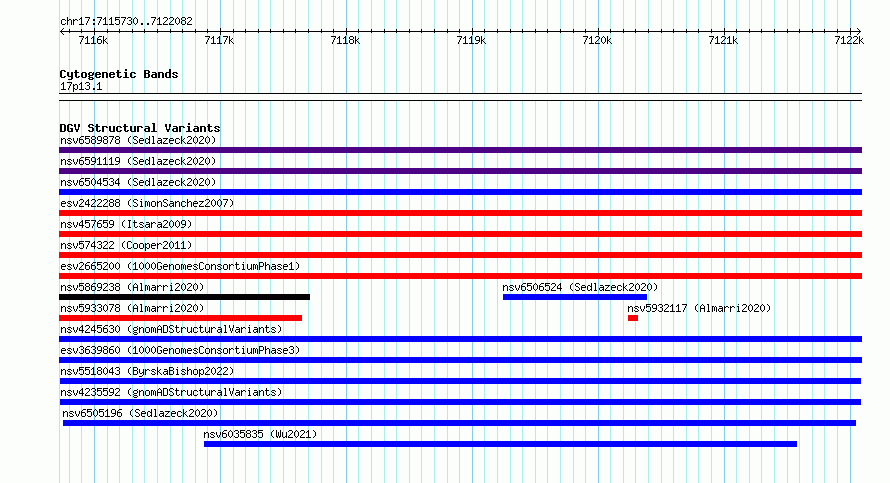Open esv2665200 (1000GenomesConsortiumPhase1) label
The width and height of the screenshot is (890, 483).
pyautogui.click(x=180, y=266)
